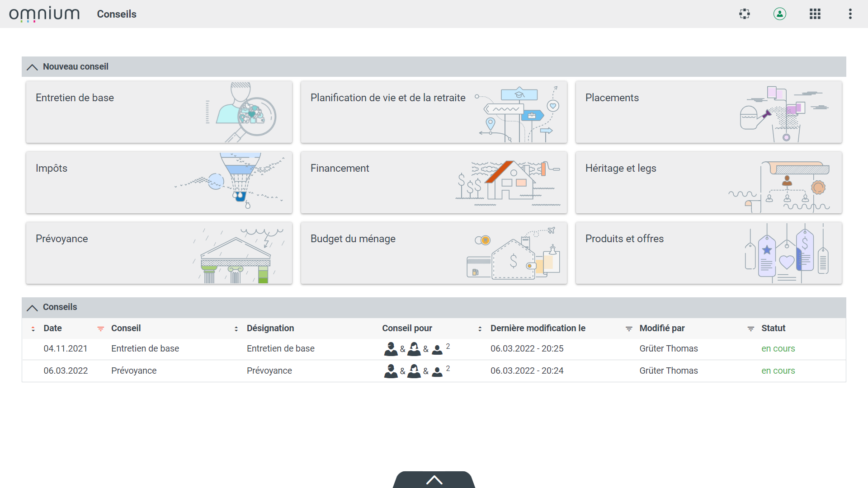868x488 pixels.
Task: Collapse the Nouveau conseil section
Action: tap(32, 67)
